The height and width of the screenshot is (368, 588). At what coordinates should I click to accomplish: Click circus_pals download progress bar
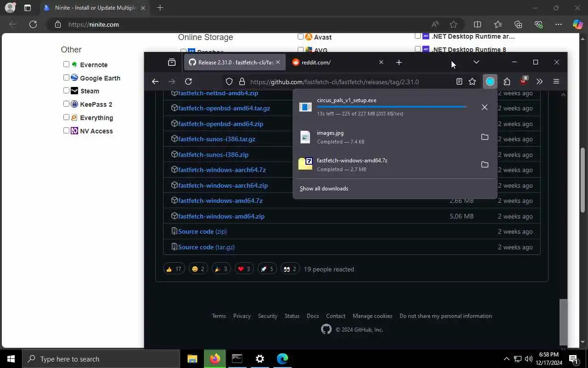point(391,107)
